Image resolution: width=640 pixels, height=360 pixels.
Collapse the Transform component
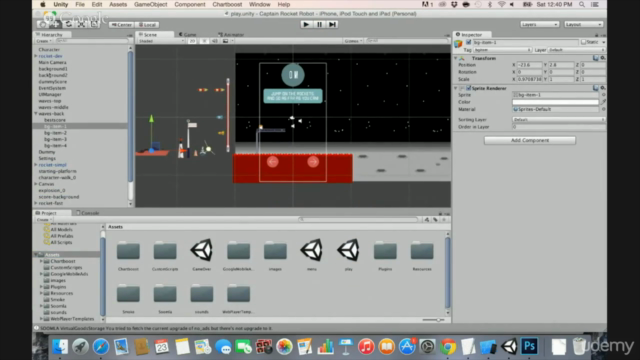click(x=456, y=58)
